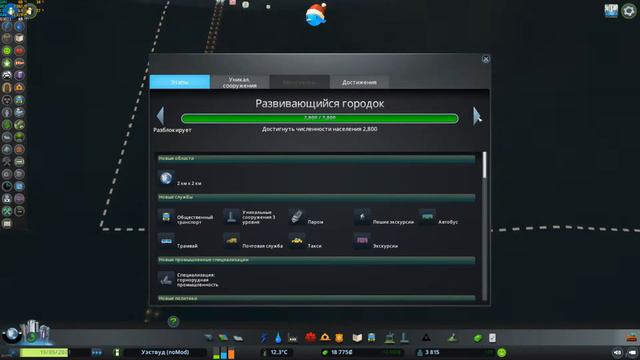Open the Economy green money icon
The height and width of the screenshot is (360, 640).
(478, 338)
